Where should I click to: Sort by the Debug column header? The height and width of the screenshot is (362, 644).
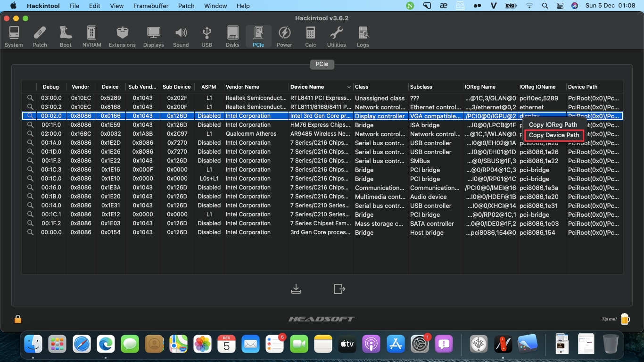tap(51, 87)
